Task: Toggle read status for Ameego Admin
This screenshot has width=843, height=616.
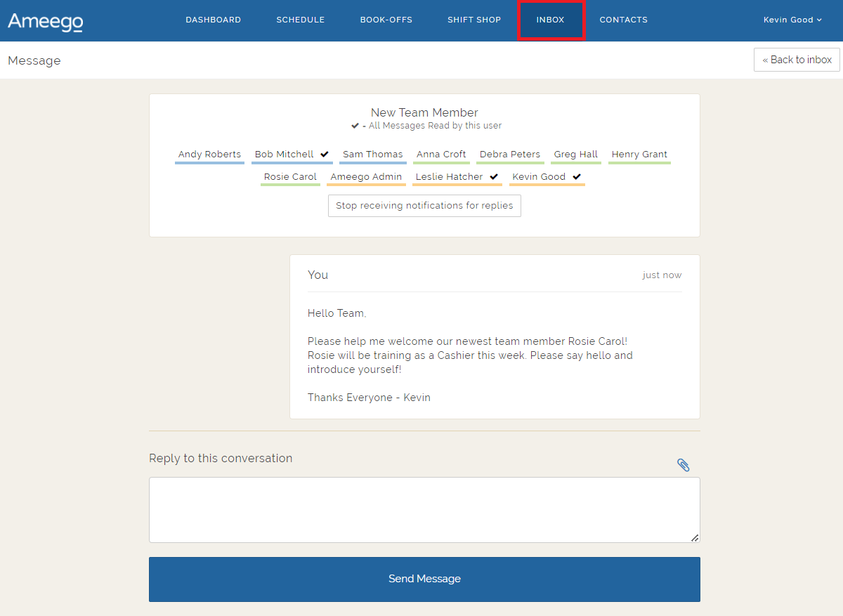Action: (366, 176)
